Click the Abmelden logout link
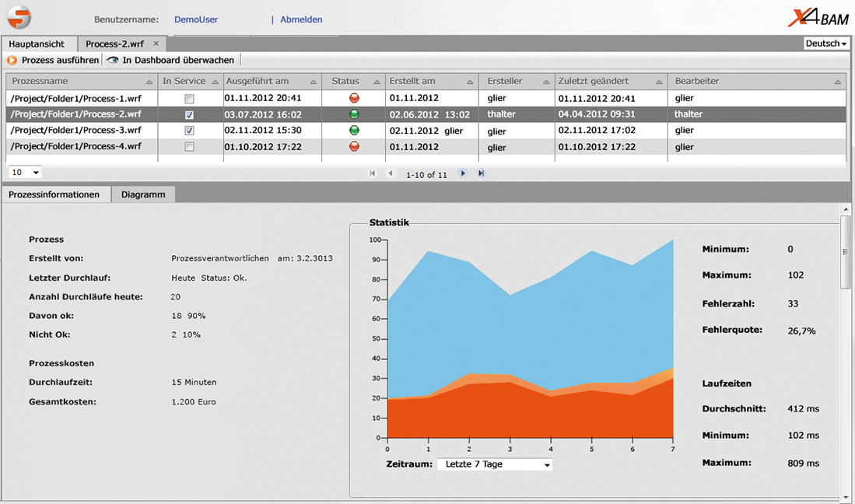Viewport: 855px width, 504px height. tap(301, 19)
